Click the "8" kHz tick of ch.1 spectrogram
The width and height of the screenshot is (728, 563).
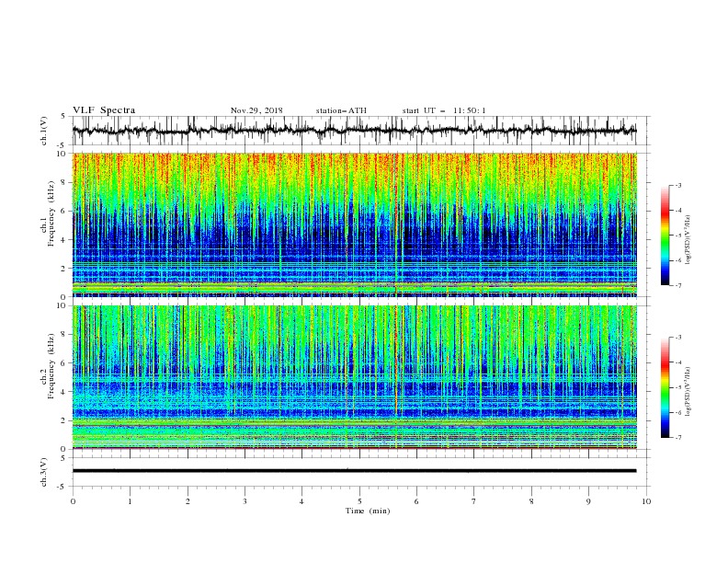tap(64, 182)
